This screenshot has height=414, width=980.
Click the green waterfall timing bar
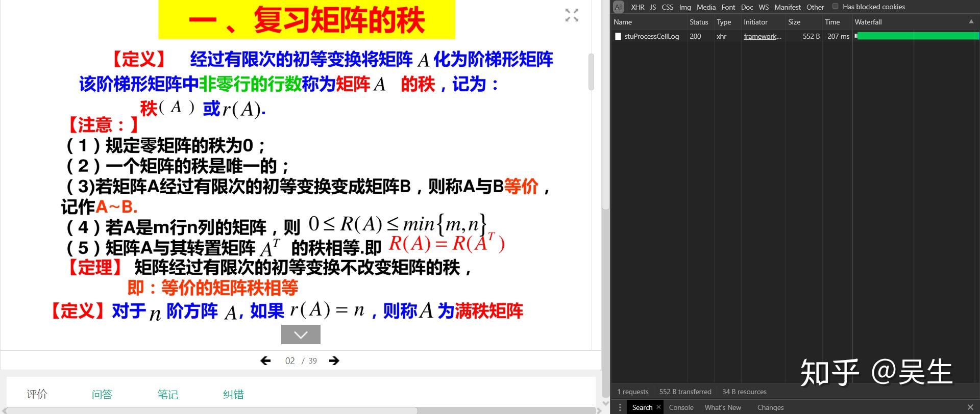(x=918, y=36)
